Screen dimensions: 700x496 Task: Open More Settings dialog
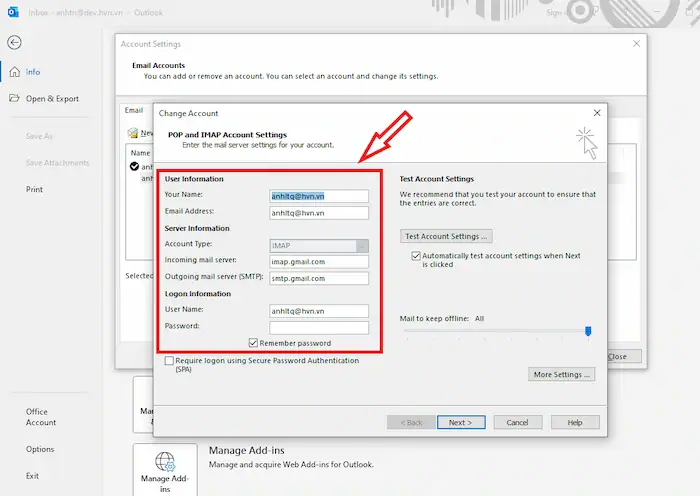click(x=562, y=374)
